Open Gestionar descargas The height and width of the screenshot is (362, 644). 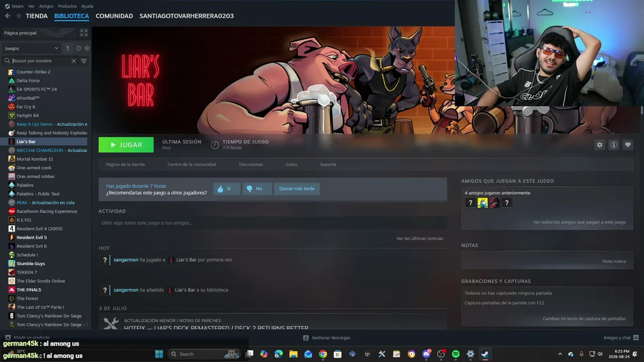click(327, 338)
